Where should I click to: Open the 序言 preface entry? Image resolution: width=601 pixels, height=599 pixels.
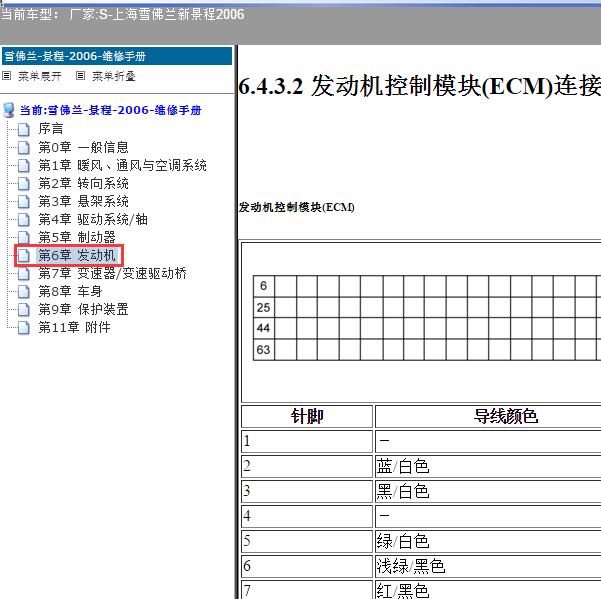pos(51,129)
